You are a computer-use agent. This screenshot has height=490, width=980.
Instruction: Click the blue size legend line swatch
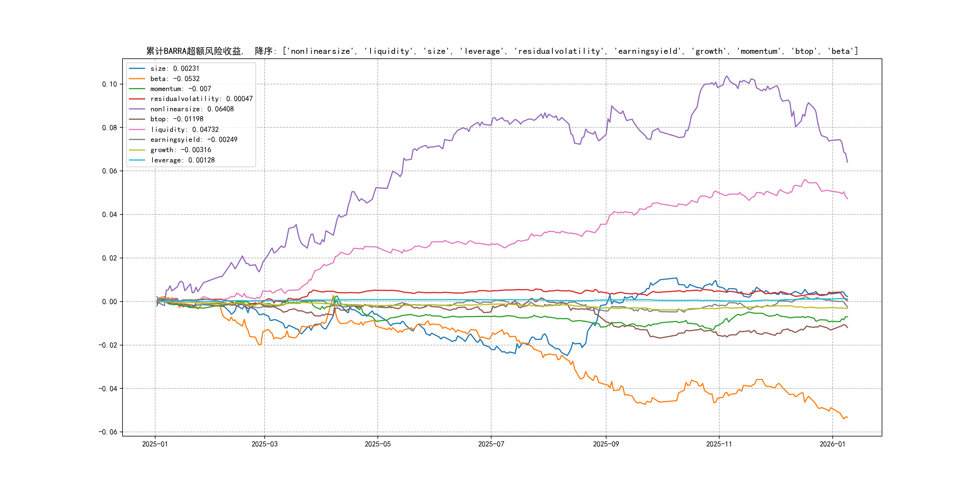click(137, 68)
